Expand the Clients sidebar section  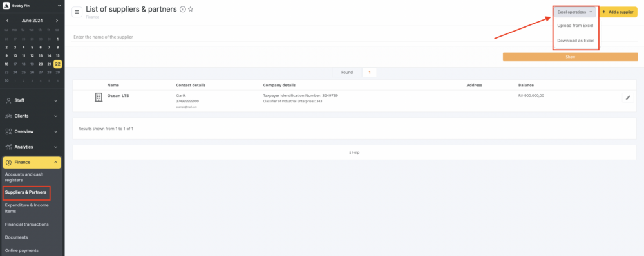coord(32,116)
